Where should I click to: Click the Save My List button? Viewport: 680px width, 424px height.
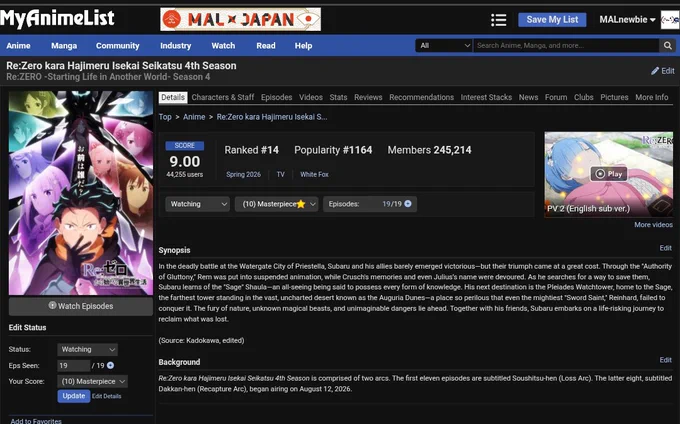point(552,20)
